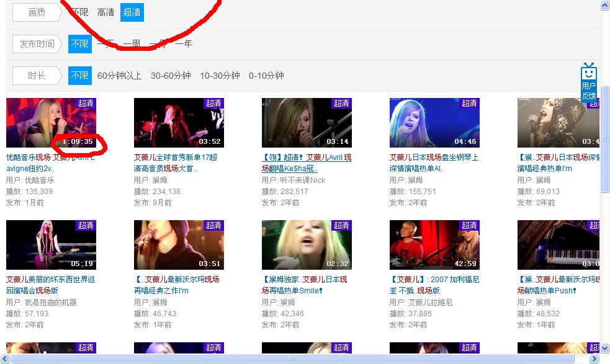Select the 超清 quality filter
The height and width of the screenshot is (364, 610).
[x=132, y=12]
